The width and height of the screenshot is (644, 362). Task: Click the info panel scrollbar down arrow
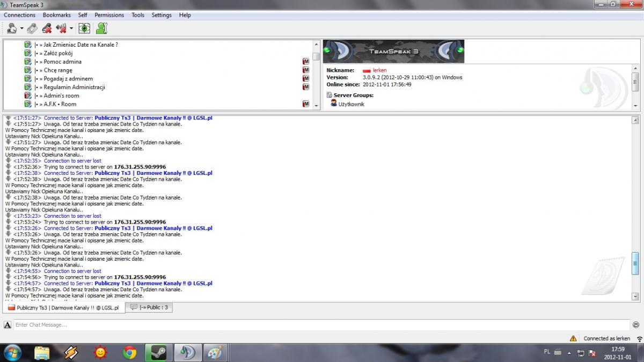coord(635,106)
